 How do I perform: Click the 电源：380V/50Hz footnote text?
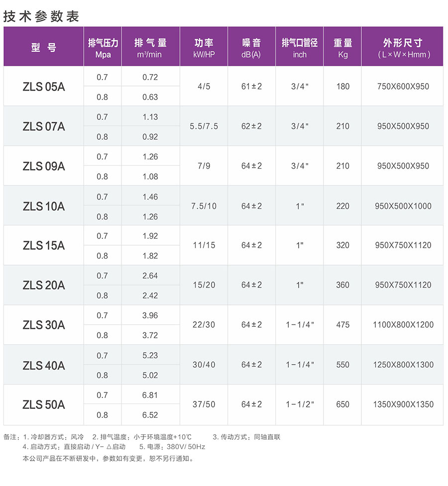(172, 447)
